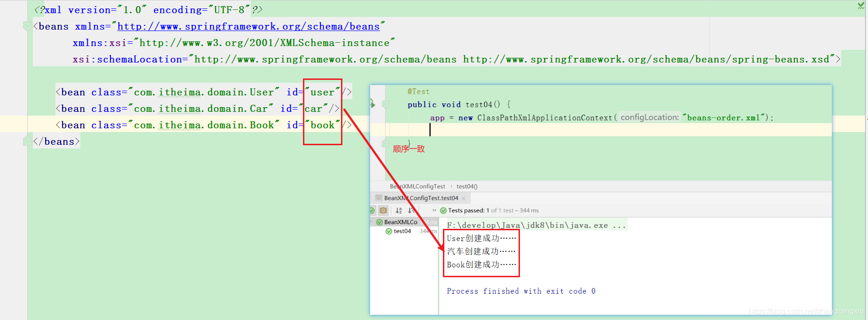Select BeanXMLCo test class node

(x=401, y=222)
